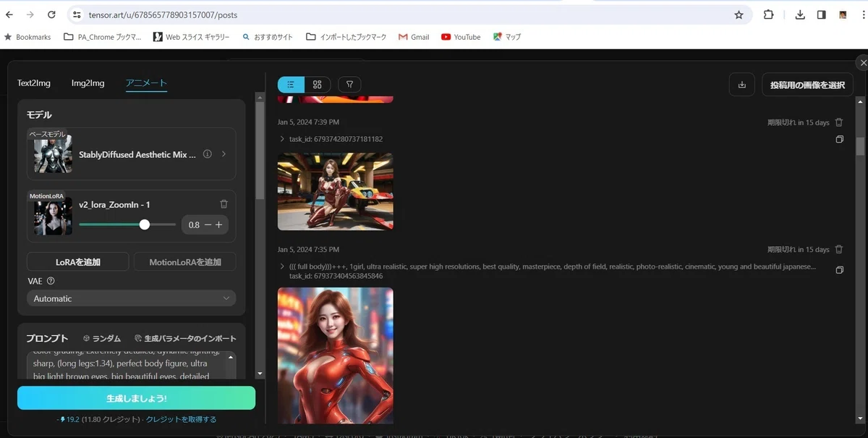Click the 0.8 weight value field

pyautogui.click(x=194, y=225)
